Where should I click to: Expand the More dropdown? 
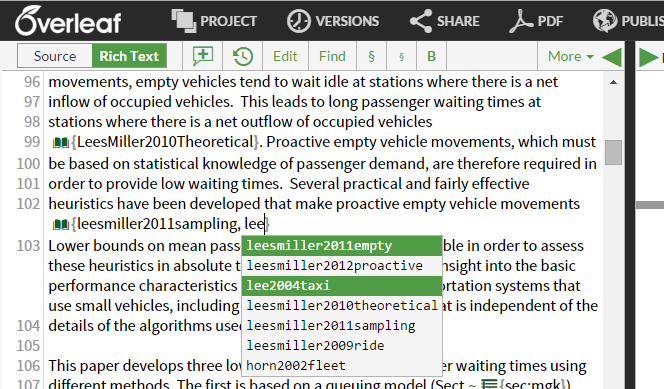(570, 56)
